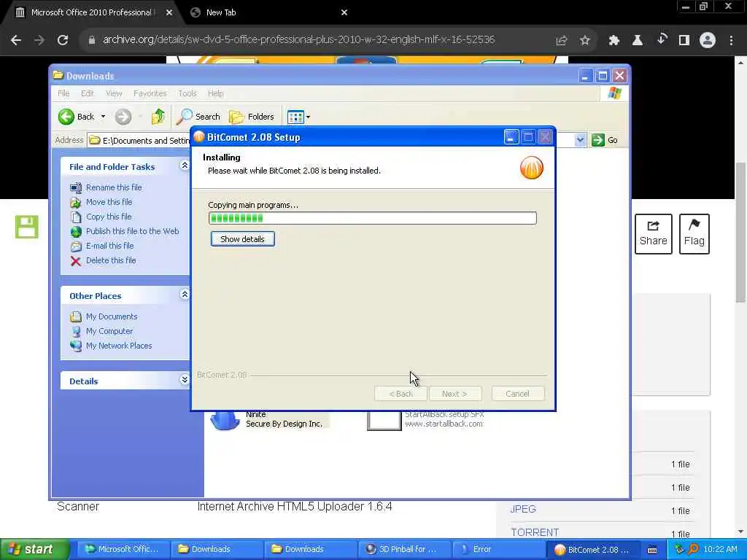Click the magnifier system tray icon
Screen dimensions: 747x560
[x=693, y=550]
